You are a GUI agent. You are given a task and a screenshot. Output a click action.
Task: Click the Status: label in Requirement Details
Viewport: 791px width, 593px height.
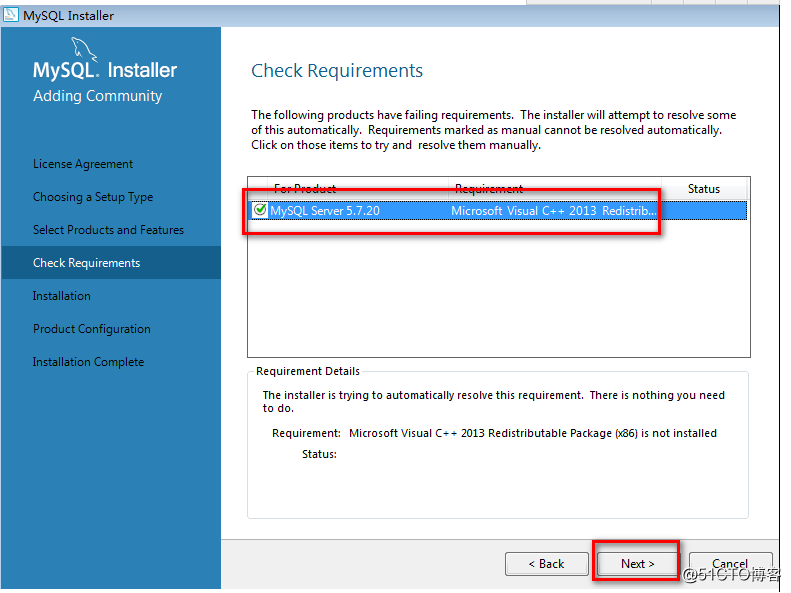point(319,454)
